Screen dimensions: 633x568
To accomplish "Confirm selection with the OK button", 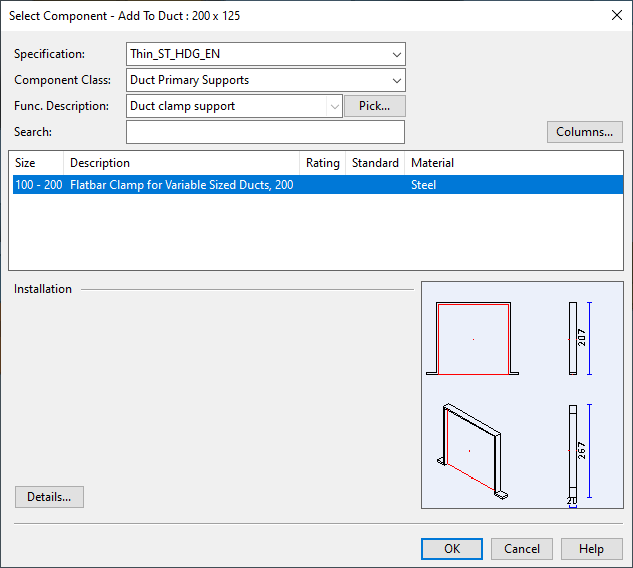I will coord(452,549).
